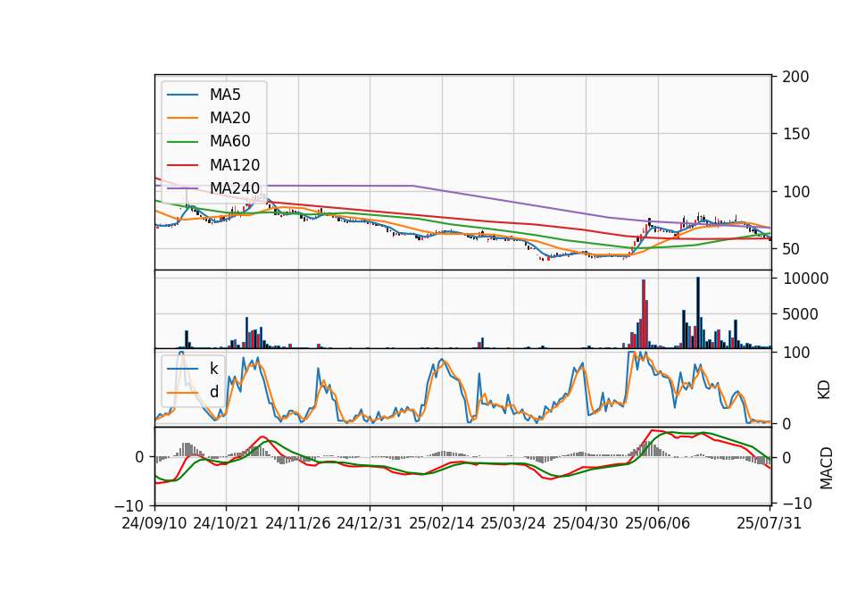Click the 24/09/10 date label
The image size is (857, 616).
pyautogui.click(x=154, y=523)
